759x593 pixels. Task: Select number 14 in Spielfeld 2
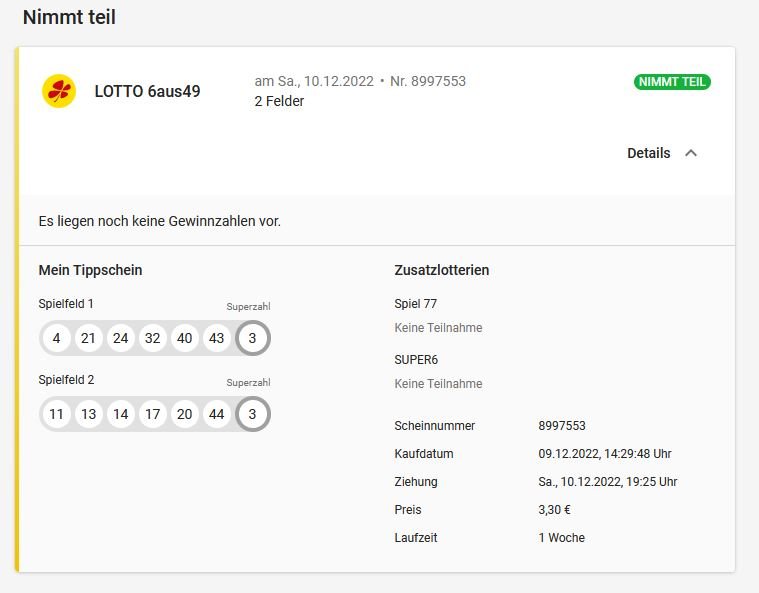click(x=121, y=414)
